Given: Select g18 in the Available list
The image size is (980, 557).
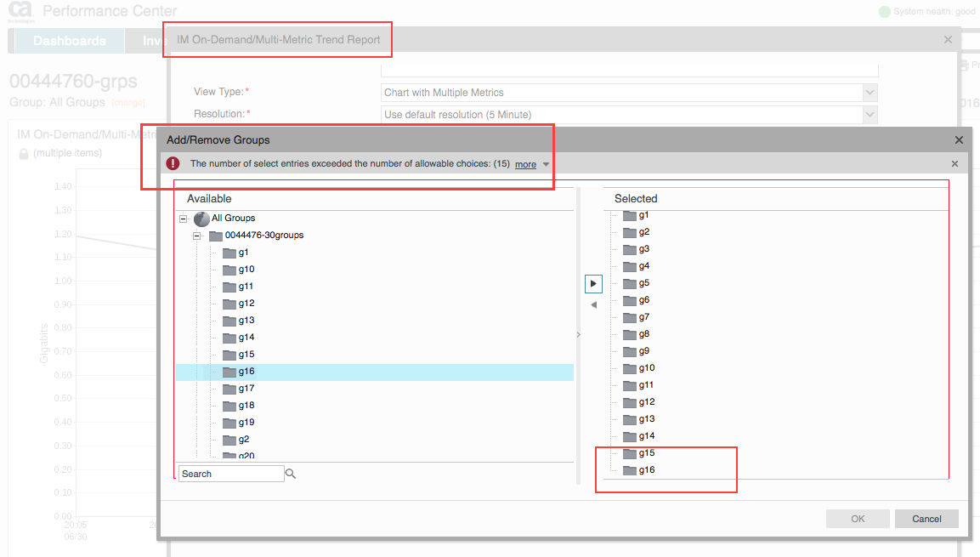Looking at the screenshot, I should point(246,406).
